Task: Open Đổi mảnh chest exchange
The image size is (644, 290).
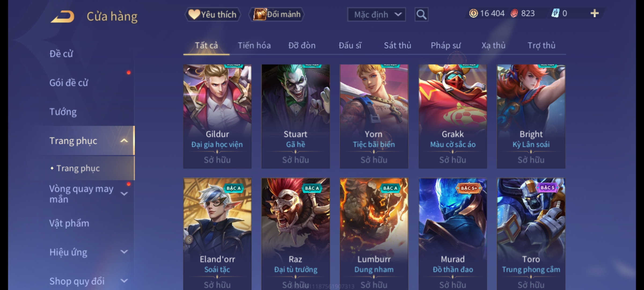Action: pyautogui.click(x=277, y=15)
